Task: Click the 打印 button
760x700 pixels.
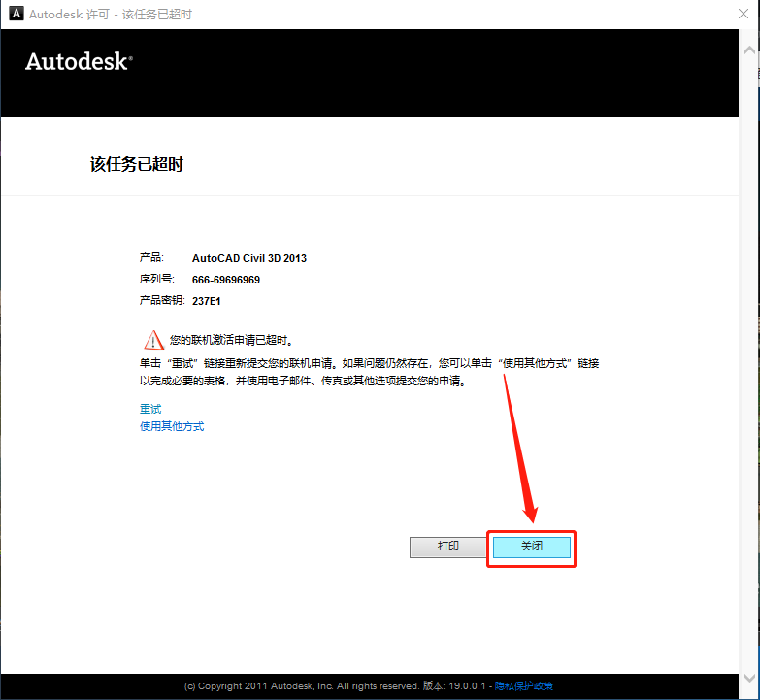Action: (x=447, y=547)
